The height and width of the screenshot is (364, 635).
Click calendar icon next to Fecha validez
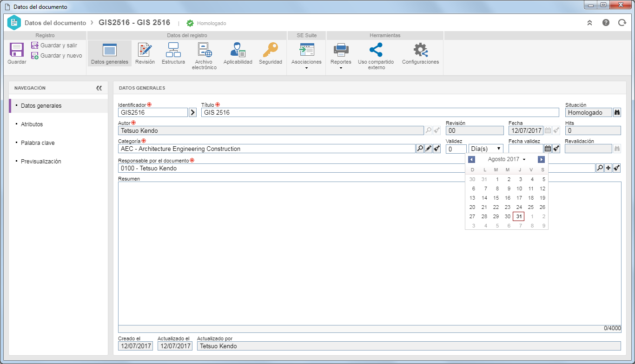[548, 149]
